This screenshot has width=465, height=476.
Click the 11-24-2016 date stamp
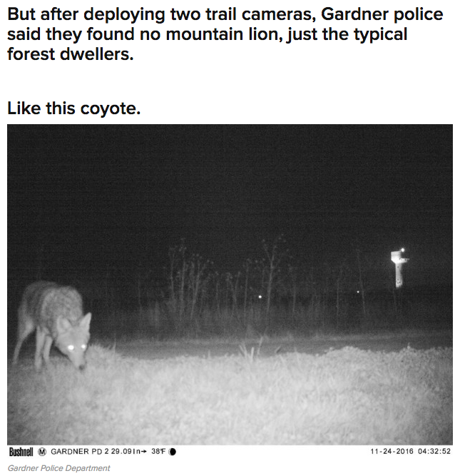(392, 451)
